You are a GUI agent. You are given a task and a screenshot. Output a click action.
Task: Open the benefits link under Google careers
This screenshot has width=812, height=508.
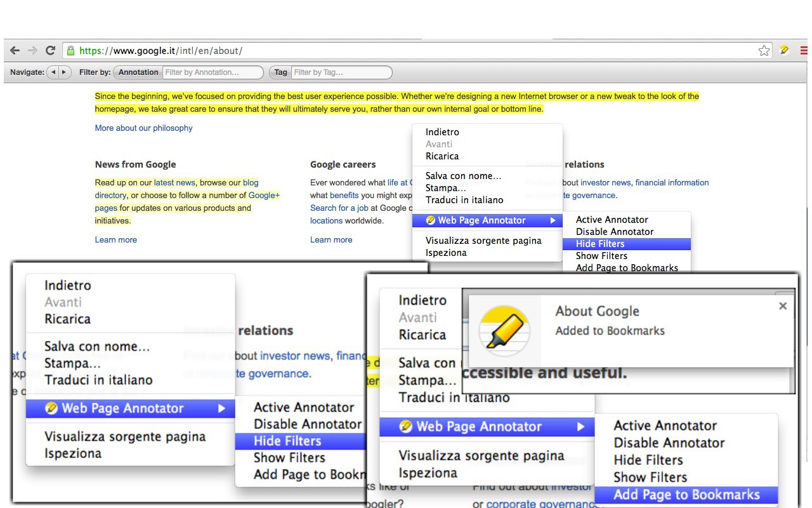point(344,195)
